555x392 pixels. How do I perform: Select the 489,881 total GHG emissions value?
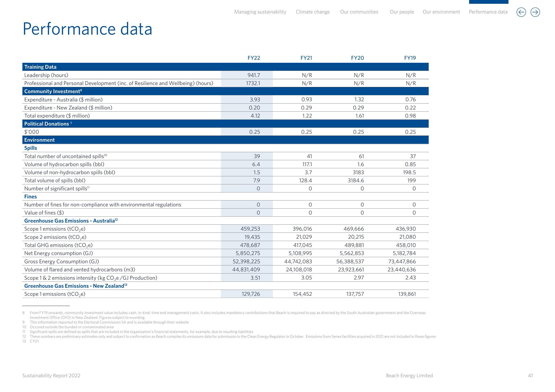pyautogui.click(x=354, y=245)
